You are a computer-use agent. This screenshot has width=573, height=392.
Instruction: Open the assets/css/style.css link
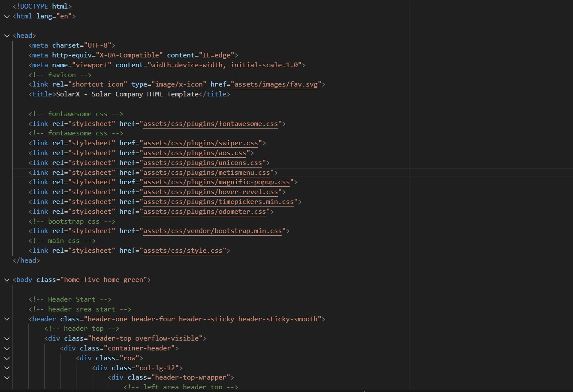183,251
